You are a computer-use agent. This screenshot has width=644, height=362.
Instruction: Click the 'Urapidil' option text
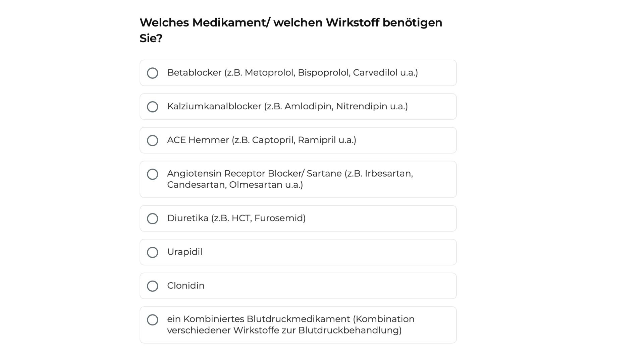click(x=184, y=252)
